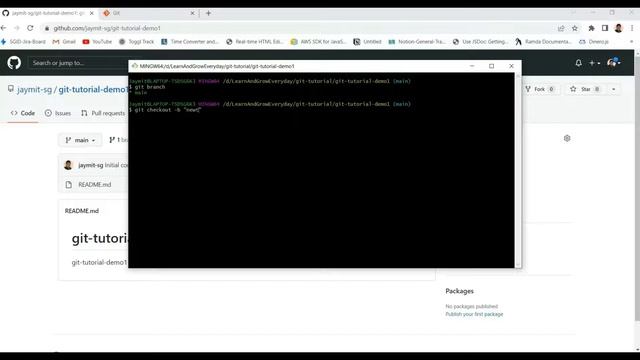The image size is (640, 360).
Task: Click the Packages heading
Action: [x=459, y=291]
